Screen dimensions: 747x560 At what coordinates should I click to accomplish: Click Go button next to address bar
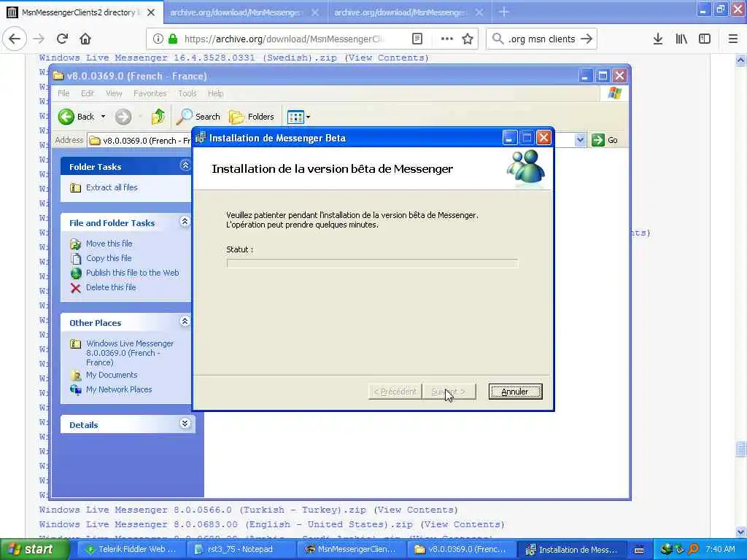tap(605, 140)
